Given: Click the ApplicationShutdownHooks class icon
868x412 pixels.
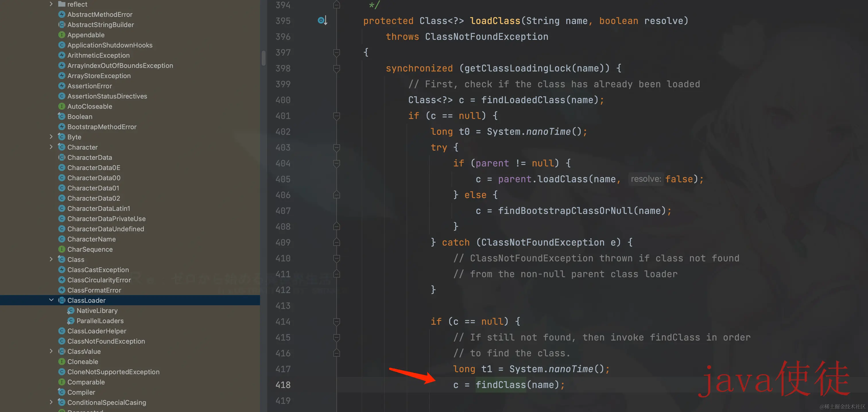Looking at the screenshot, I should [62, 45].
